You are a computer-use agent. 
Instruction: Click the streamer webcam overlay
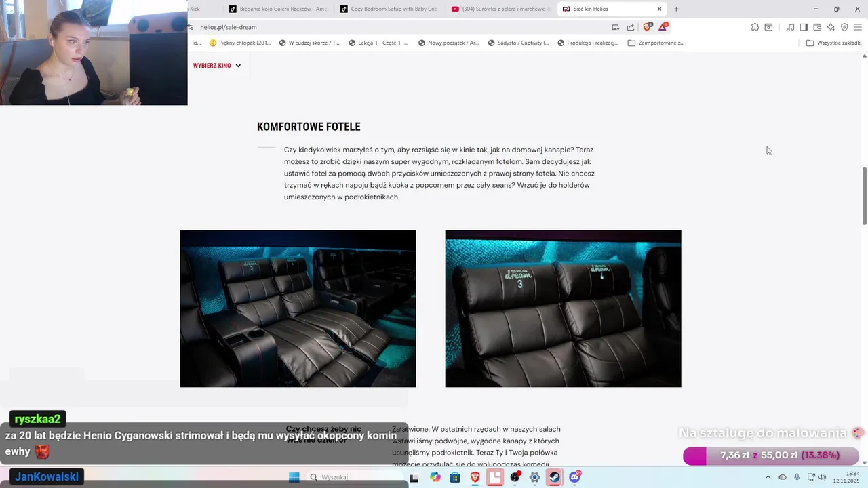(94, 52)
